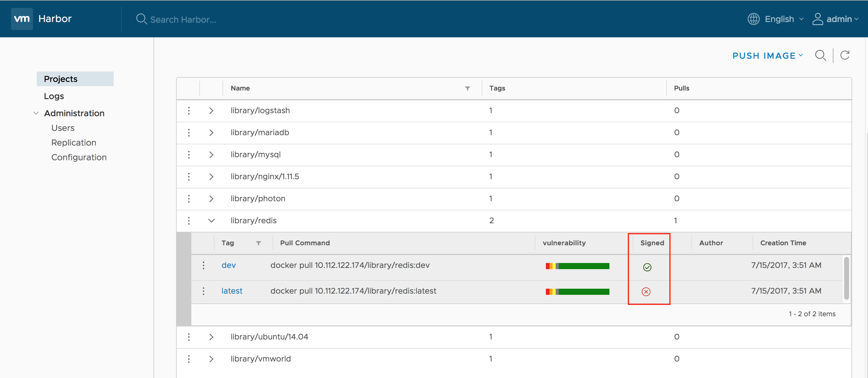Go to Projects in the sidebar
Image resolution: width=868 pixels, height=378 pixels.
(75, 79)
